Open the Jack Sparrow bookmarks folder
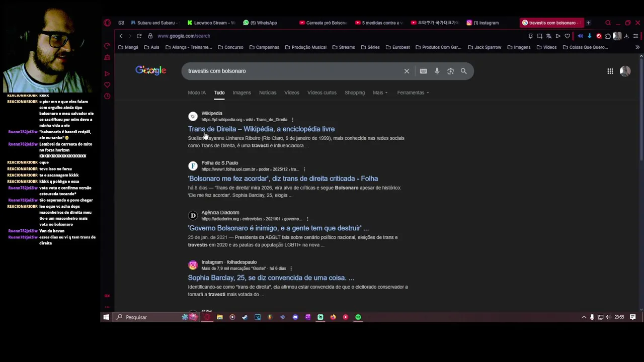The height and width of the screenshot is (362, 644). [x=485, y=47]
